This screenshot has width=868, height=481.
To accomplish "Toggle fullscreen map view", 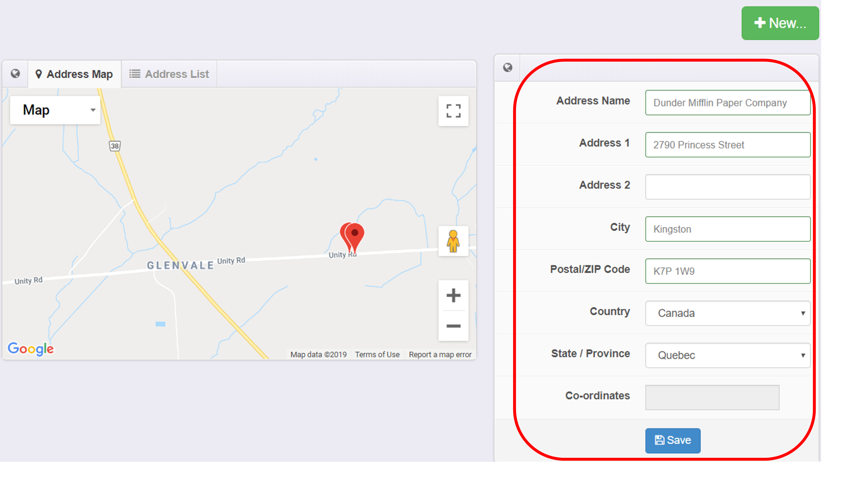I will (x=453, y=111).
